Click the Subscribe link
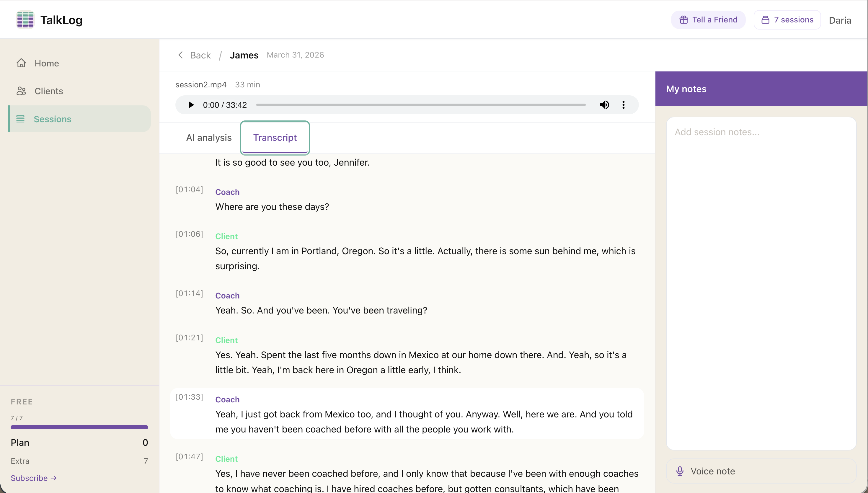 pos(33,478)
